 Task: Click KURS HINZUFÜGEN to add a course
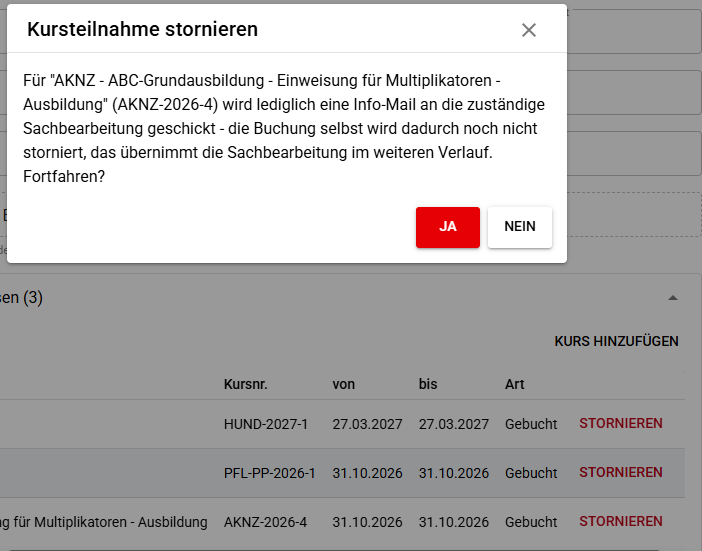tap(616, 341)
